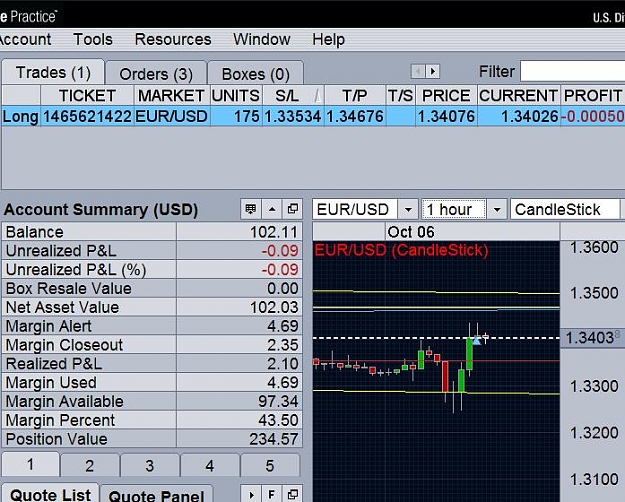Image resolution: width=625 pixels, height=502 pixels.
Task: Open the Account Summary table options icon
Action: [251, 209]
